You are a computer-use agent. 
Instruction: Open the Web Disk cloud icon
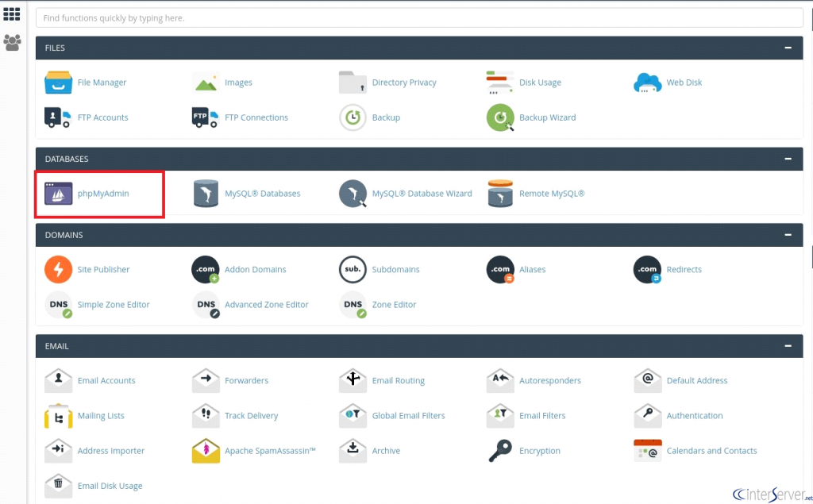647,83
